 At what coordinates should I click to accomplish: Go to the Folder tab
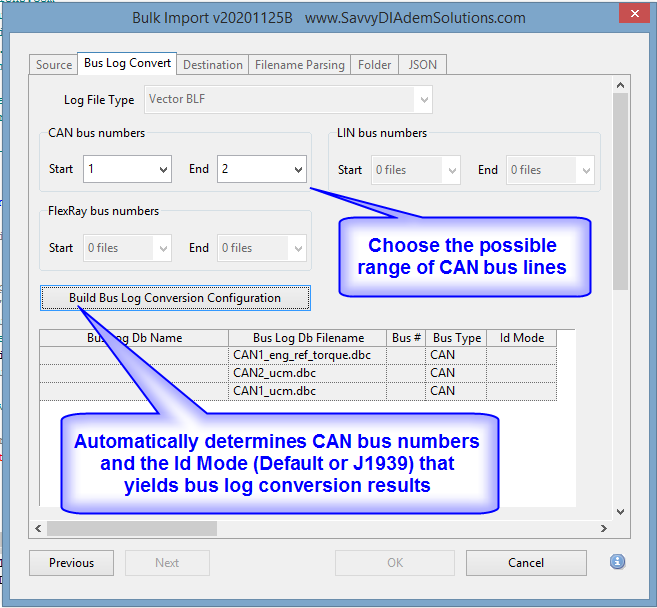(x=375, y=65)
